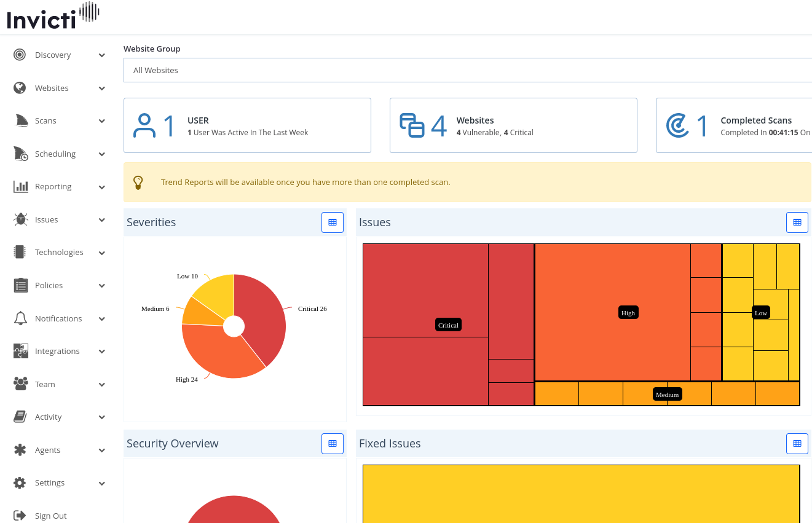The height and width of the screenshot is (523, 812).
Task: Open Reporting via its chart icon
Action: click(19, 186)
